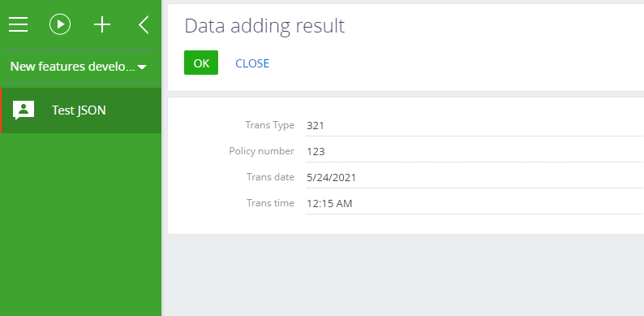Click the Test JSON section person icon
This screenshot has width=644, height=316.
(24, 110)
